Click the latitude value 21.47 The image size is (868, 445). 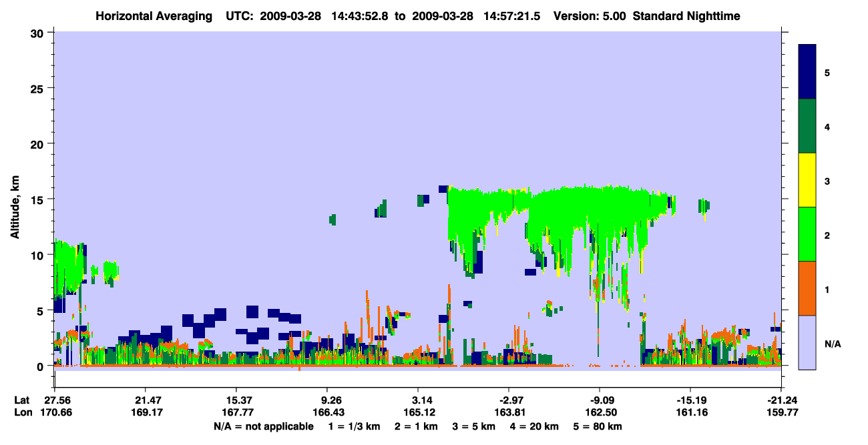(146, 400)
